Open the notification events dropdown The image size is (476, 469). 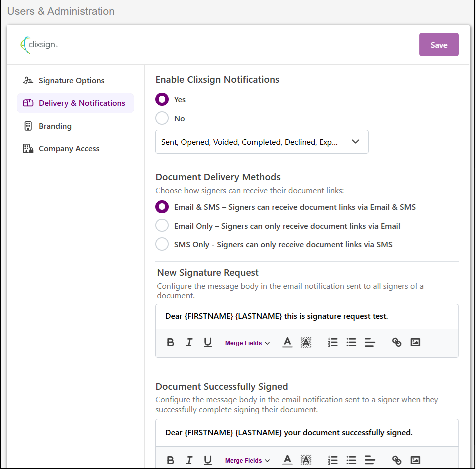[262, 142]
